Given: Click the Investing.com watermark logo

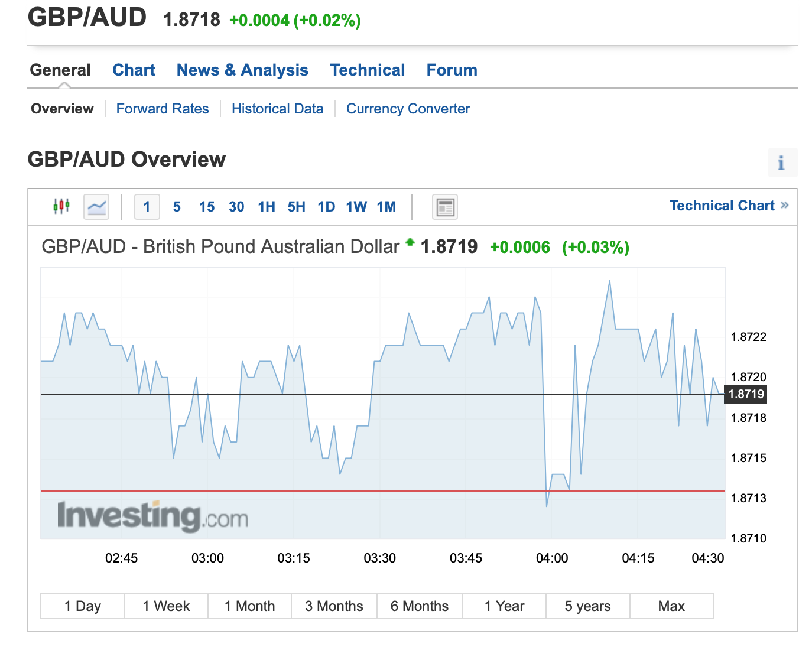Looking at the screenshot, I should [x=153, y=516].
